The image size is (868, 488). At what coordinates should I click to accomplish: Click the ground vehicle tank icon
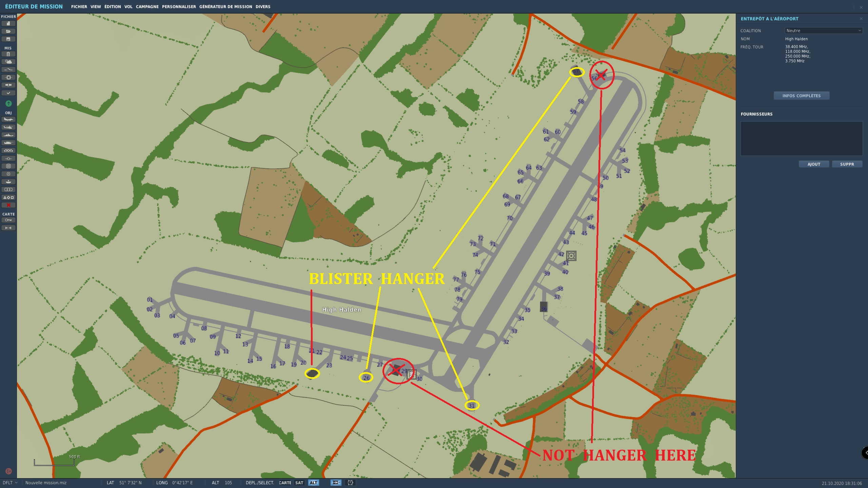tap(8, 143)
